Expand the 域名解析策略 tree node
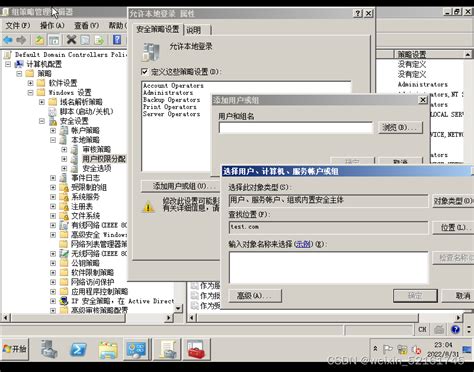The height and width of the screenshot is (372, 474). (x=42, y=102)
